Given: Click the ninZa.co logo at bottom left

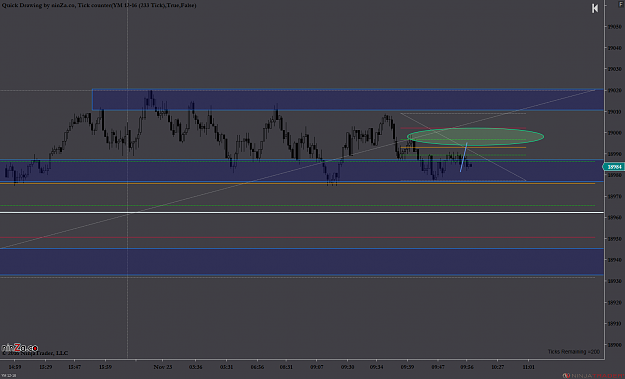Looking at the screenshot, I should [x=20, y=348].
